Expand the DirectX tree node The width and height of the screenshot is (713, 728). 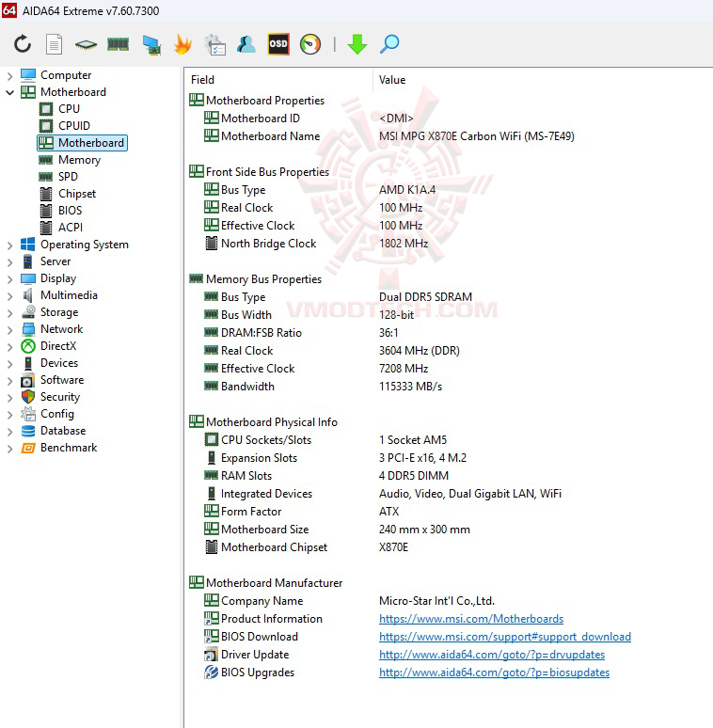[x=9, y=347]
